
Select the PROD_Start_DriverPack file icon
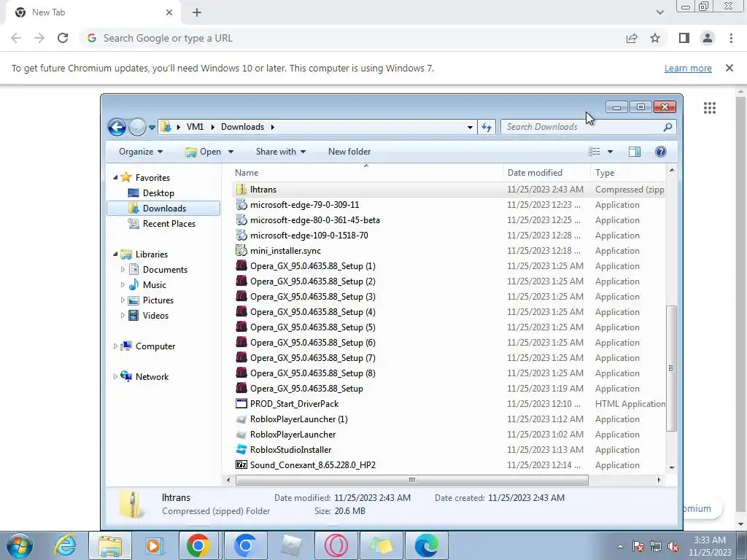point(241,404)
